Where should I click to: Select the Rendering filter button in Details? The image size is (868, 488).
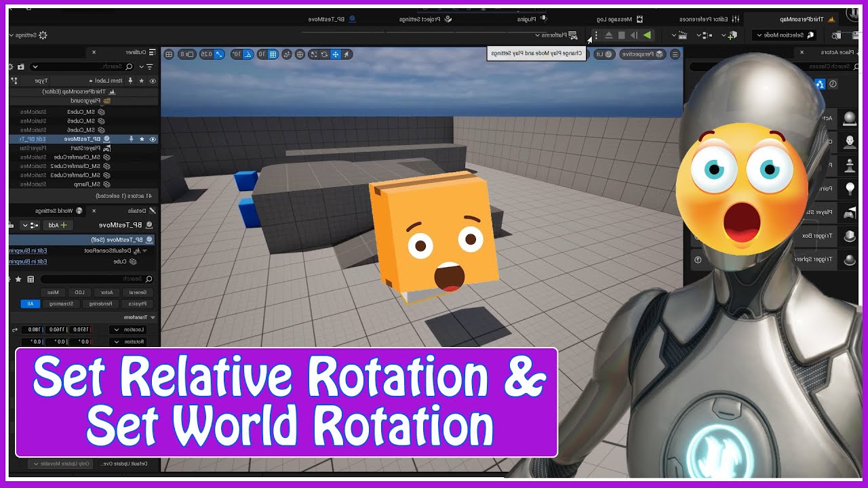(x=100, y=304)
